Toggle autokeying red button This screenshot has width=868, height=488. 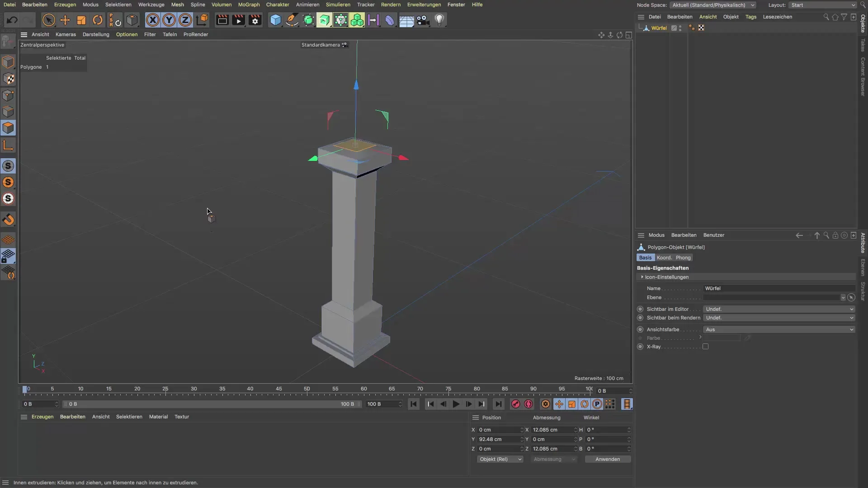528,404
